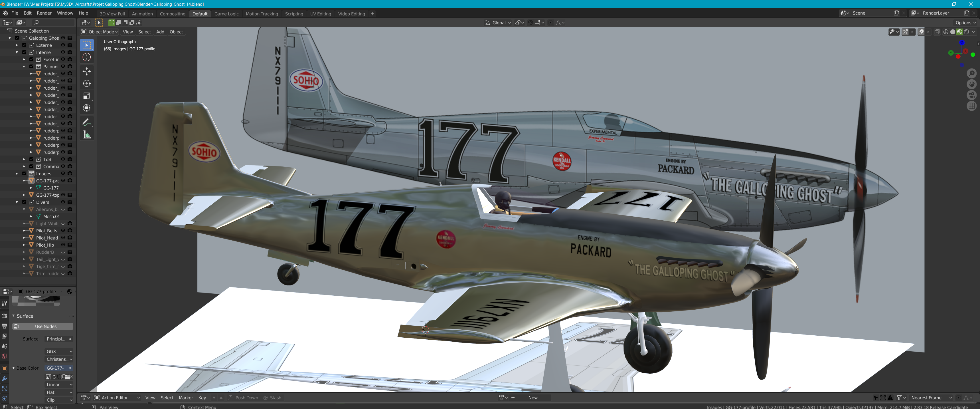Choose the Move tool

click(x=87, y=71)
